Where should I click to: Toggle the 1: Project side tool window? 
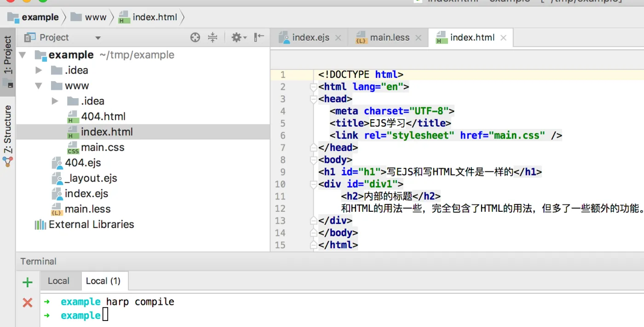8,55
